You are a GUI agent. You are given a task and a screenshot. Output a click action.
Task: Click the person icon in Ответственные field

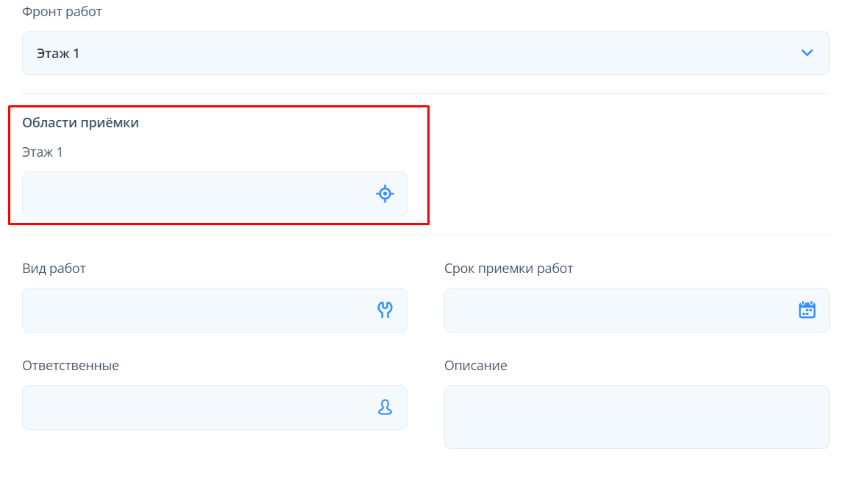[385, 407]
